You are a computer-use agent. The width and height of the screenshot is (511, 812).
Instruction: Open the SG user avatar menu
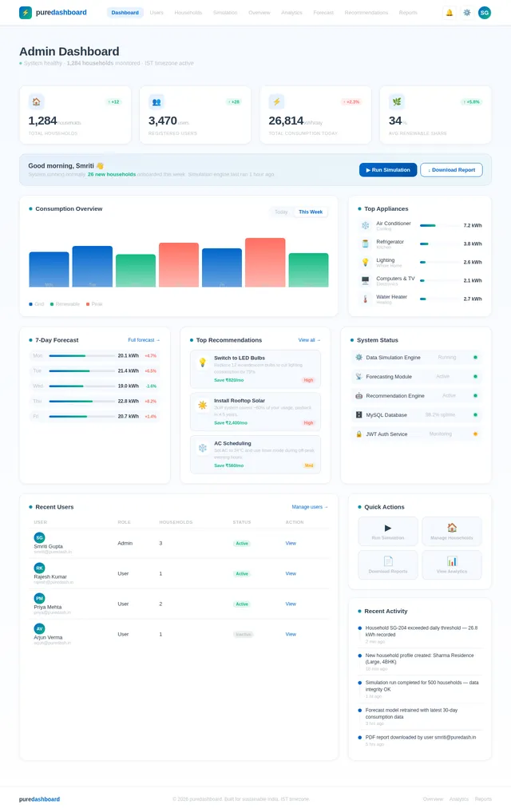click(x=484, y=13)
